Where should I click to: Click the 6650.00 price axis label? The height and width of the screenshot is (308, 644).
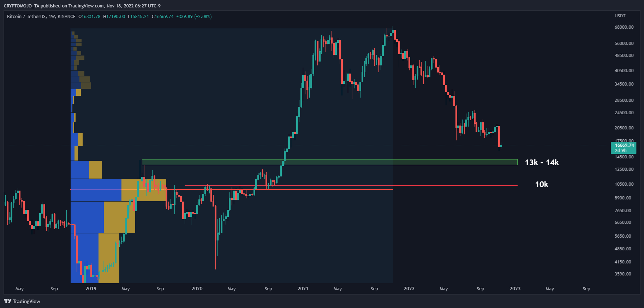pyautogui.click(x=623, y=222)
